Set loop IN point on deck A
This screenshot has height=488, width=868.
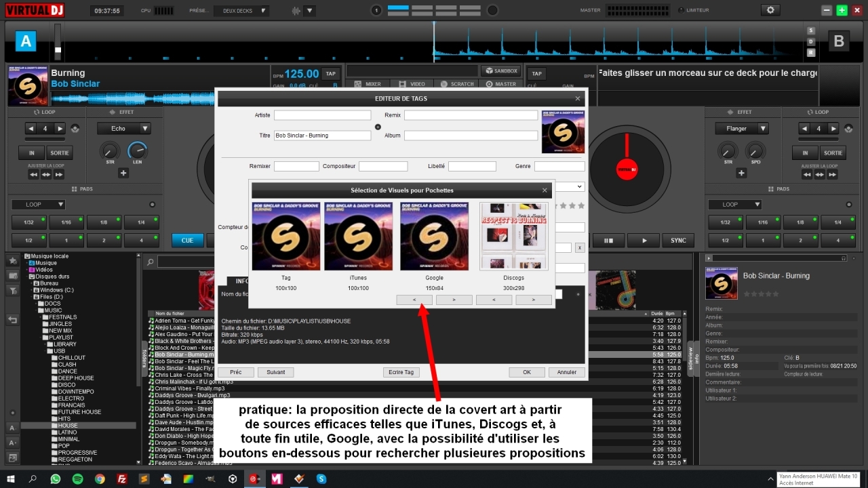(31, 152)
